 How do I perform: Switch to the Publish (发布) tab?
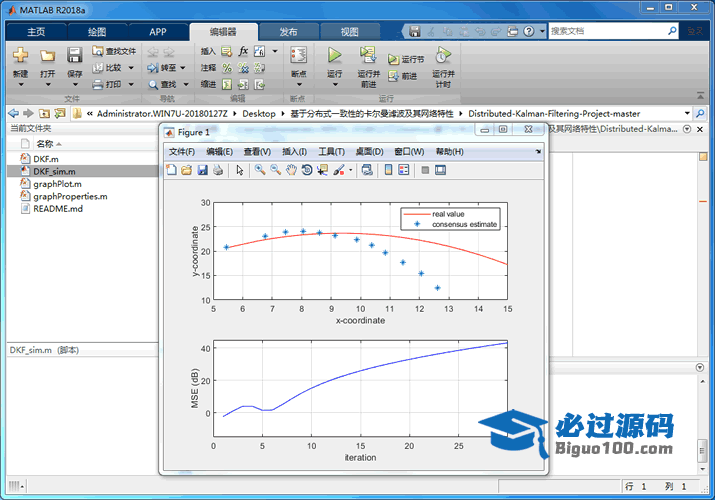(x=288, y=31)
